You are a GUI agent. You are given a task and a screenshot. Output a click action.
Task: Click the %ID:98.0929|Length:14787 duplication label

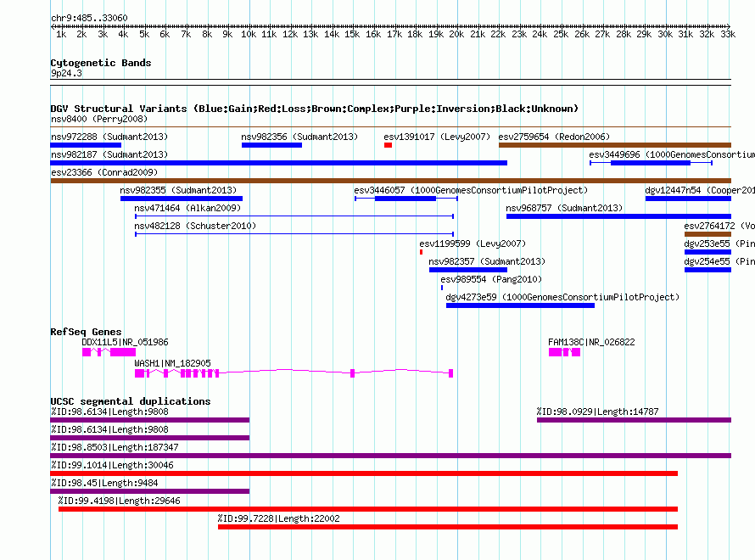tap(597, 412)
